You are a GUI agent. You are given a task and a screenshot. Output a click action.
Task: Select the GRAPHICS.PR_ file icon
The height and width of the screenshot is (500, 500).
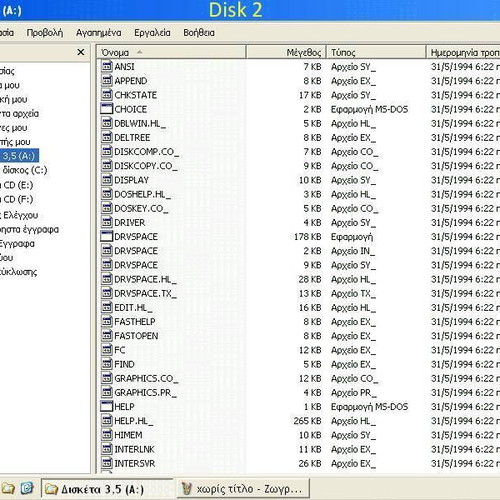coord(106,392)
